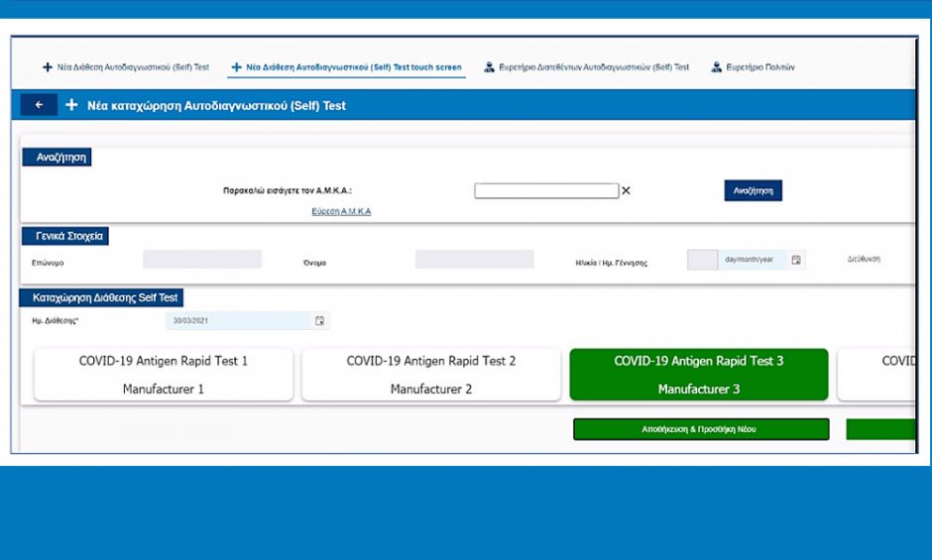Screen dimensions: 932x560
Task: Choose COVID-19 Antigen Rapid Test 2 Manufacturer 2
Action: pyautogui.click(x=431, y=375)
